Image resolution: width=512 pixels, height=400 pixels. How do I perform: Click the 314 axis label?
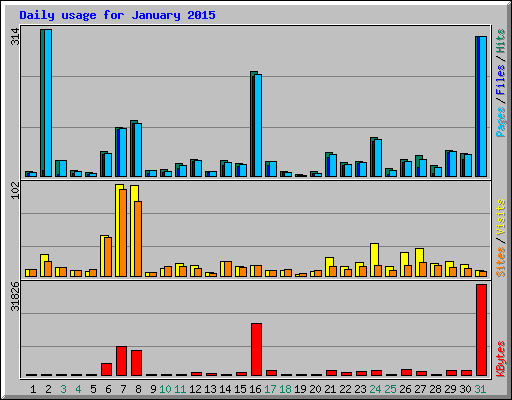15,37
